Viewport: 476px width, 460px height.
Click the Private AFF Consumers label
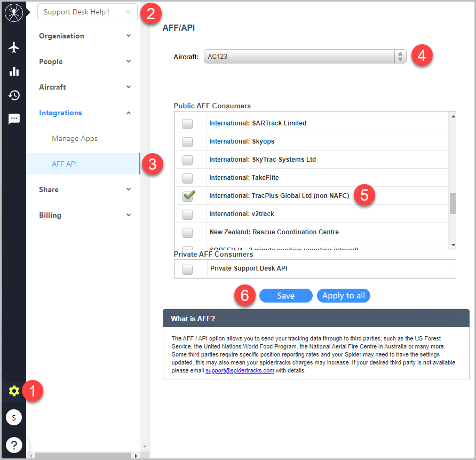[x=213, y=254]
